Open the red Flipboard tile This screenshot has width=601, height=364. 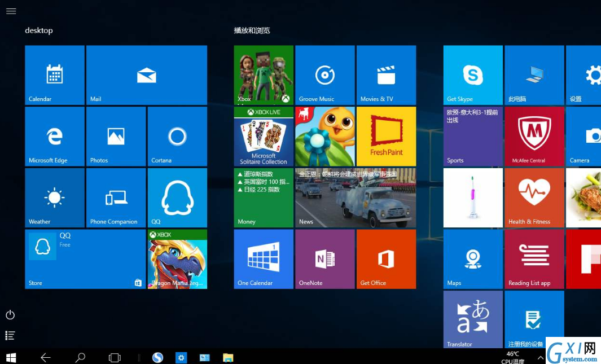pos(584,259)
